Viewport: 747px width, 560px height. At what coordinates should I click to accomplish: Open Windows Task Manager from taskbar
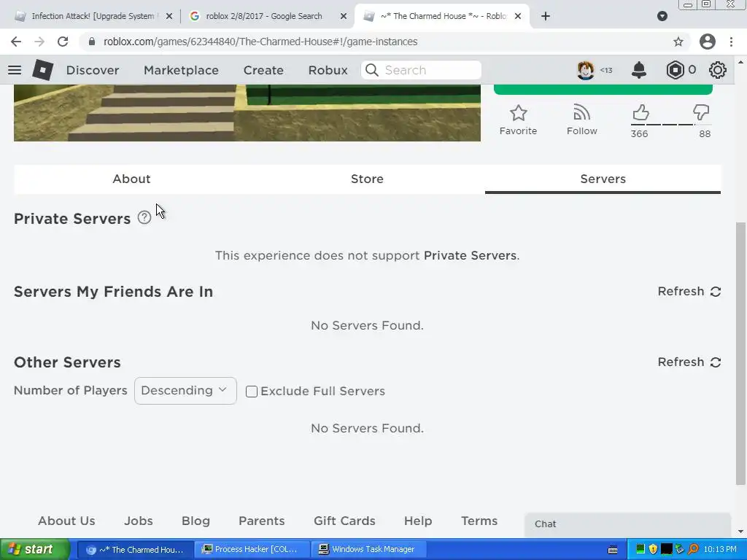370,550
